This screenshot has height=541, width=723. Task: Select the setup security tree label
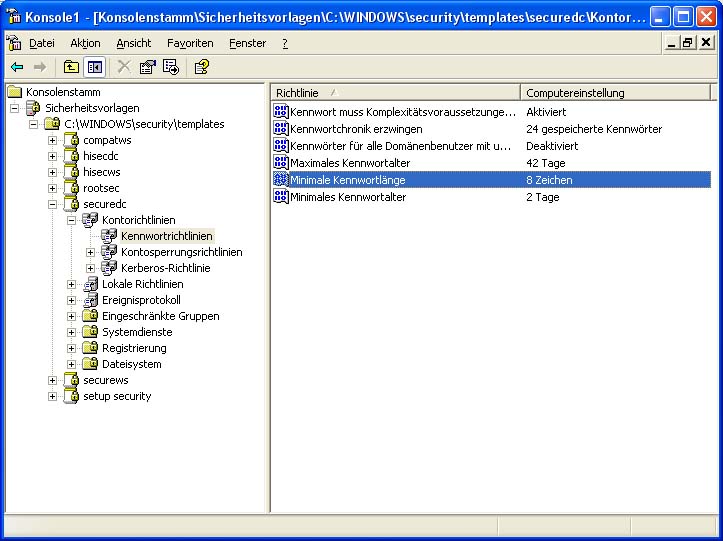[117, 396]
